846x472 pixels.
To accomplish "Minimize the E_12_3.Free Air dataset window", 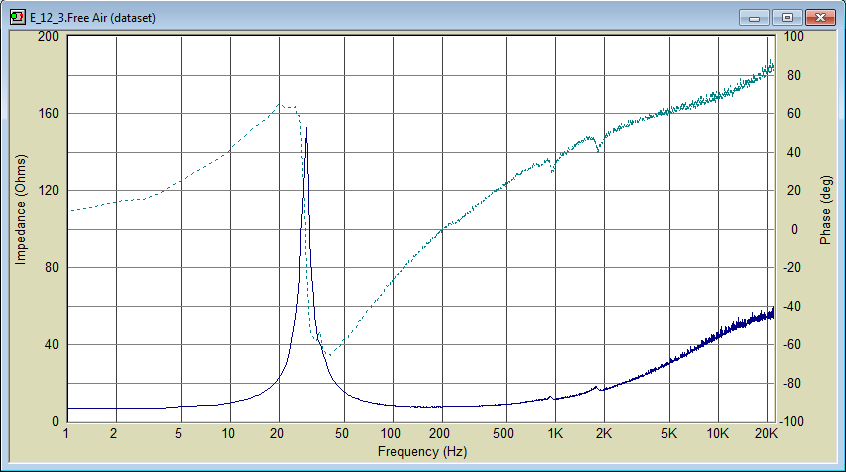I will pyautogui.click(x=754, y=18).
